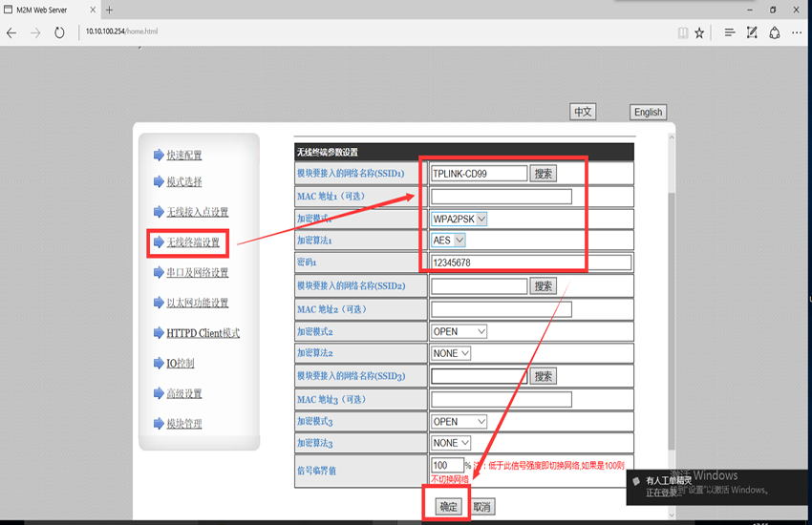Expand the 加密模式1 WPA2PSK dropdown
This screenshot has height=525, width=812.
point(459,219)
